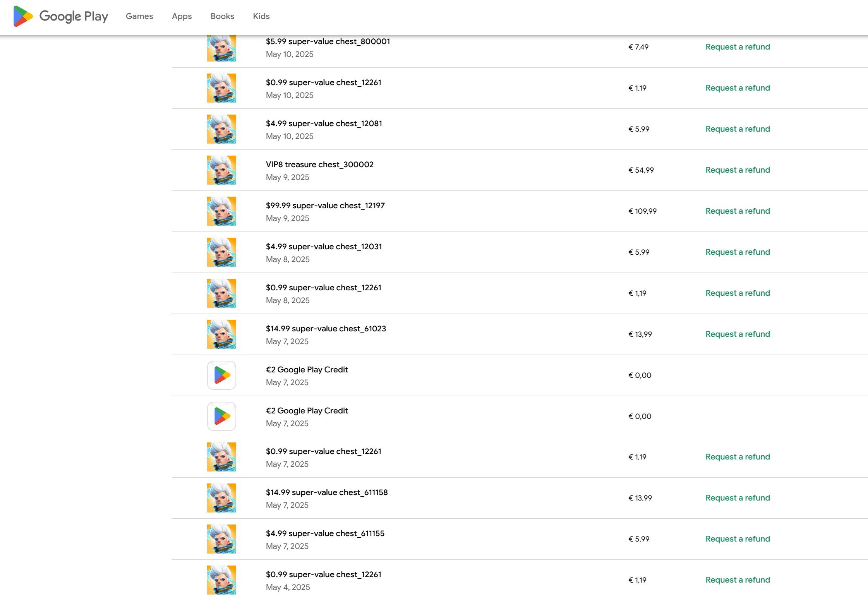The width and height of the screenshot is (868, 600).
Task: Go to the Kids tab
Action: [261, 16]
